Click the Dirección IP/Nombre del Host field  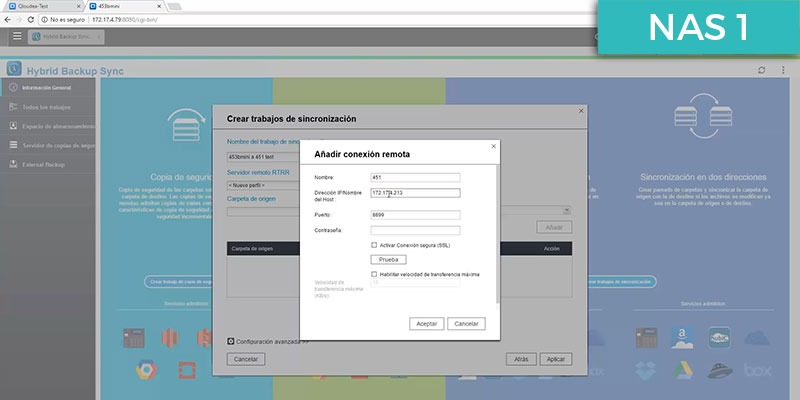coord(415,193)
